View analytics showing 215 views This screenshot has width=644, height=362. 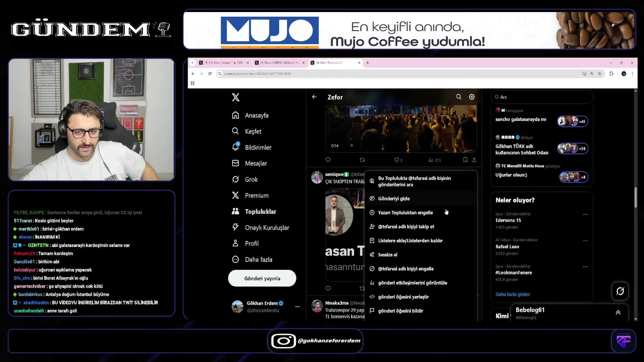(x=434, y=160)
